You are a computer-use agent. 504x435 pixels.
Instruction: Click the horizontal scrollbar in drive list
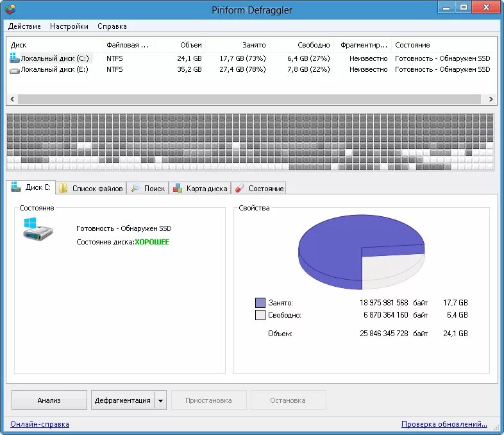pyautogui.click(x=249, y=99)
